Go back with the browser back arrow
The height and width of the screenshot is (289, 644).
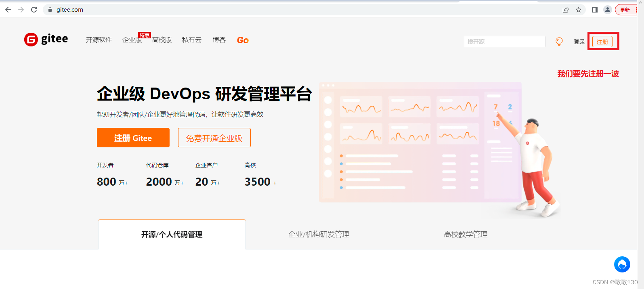tap(8, 10)
